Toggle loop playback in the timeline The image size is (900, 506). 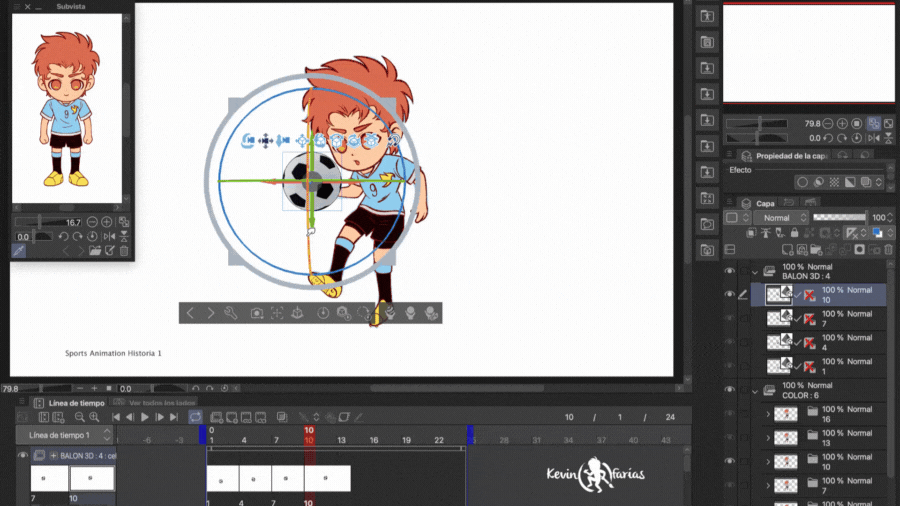195,417
